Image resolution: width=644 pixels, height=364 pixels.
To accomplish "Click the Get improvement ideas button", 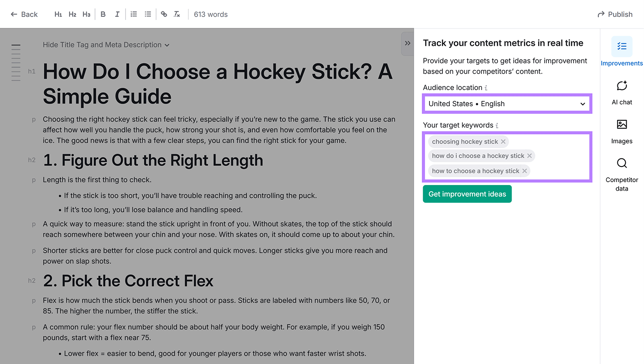I will pyautogui.click(x=467, y=194).
